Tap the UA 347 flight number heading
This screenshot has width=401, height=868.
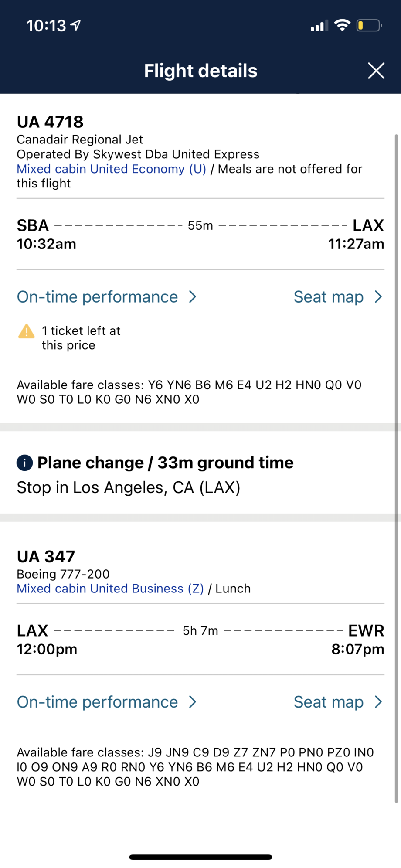46,557
